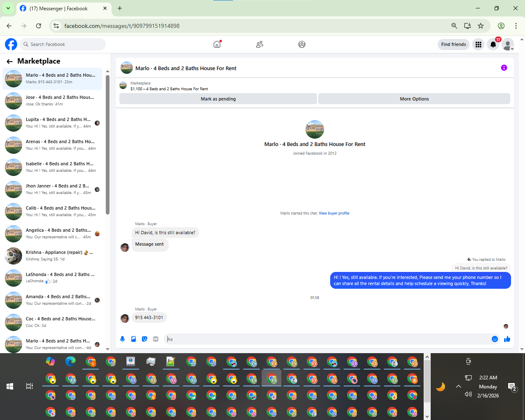Open the Facebook Home feed icon
Viewport: 525px width, 420px height.
click(217, 44)
